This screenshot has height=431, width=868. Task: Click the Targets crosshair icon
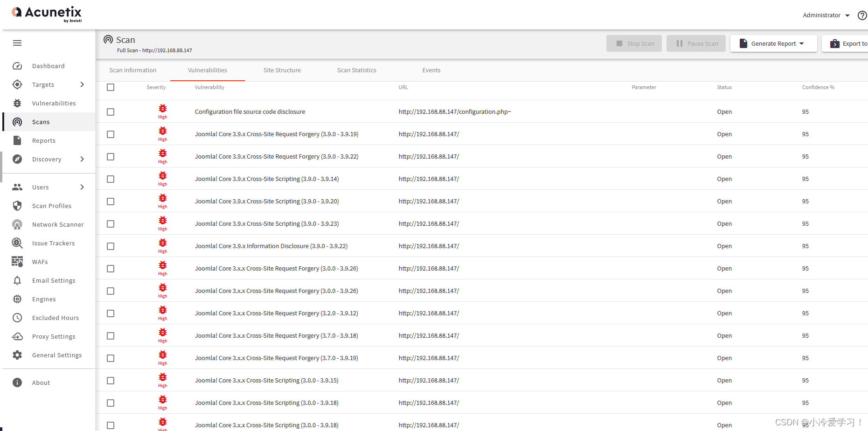click(x=17, y=84)
